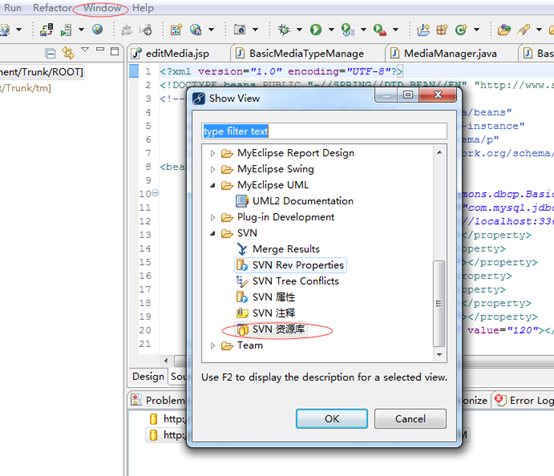Click the globe web browser toolbar icon
The height and width of the screenshot is (476, 554).
click(97, 29)
